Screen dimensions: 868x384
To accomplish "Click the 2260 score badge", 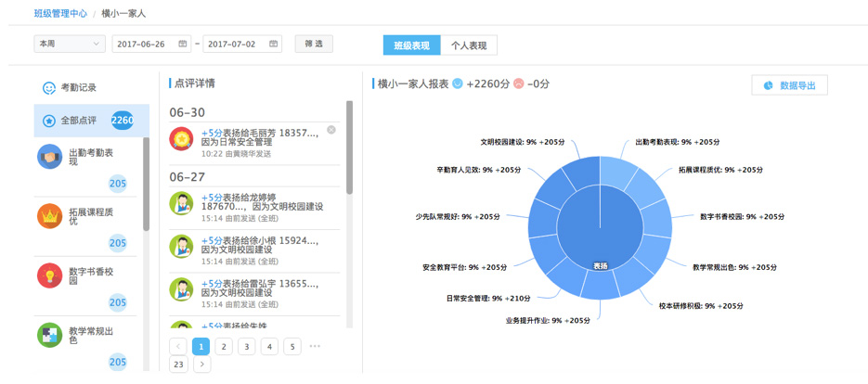I will [123, 120].
